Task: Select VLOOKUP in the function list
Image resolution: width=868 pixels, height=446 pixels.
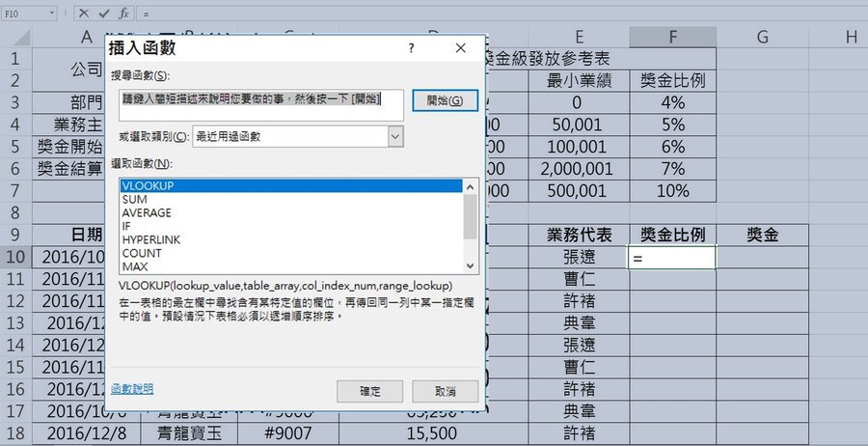Action: click(x=291, y=185)
